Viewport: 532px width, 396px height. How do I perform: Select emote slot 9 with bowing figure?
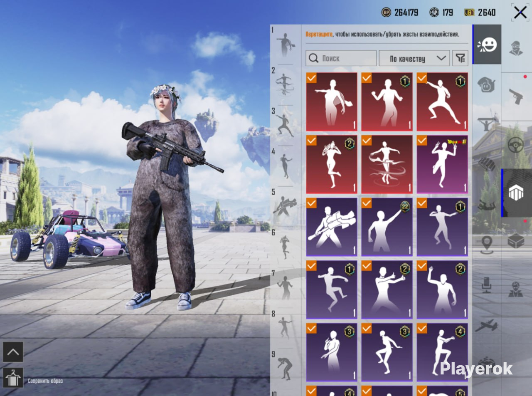286,368
